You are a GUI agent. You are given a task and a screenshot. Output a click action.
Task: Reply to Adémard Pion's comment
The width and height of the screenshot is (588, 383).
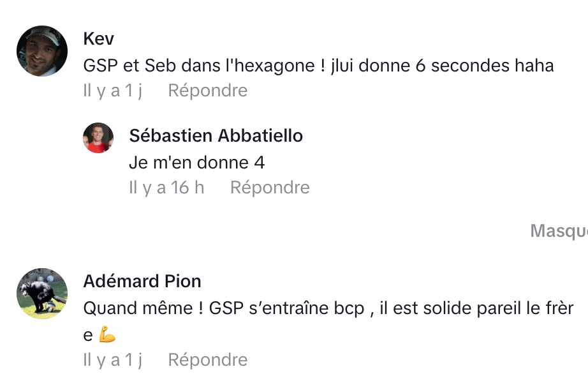tap(207, 360)
